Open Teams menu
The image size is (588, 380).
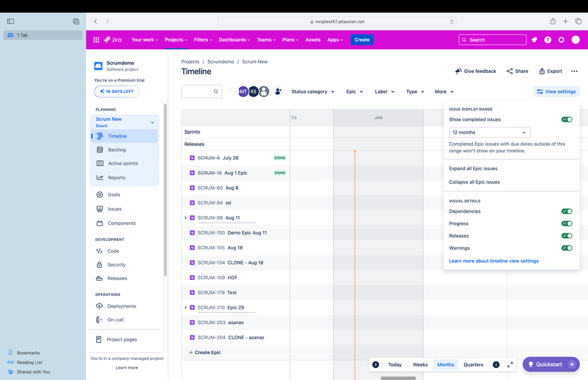coord(266,40)
